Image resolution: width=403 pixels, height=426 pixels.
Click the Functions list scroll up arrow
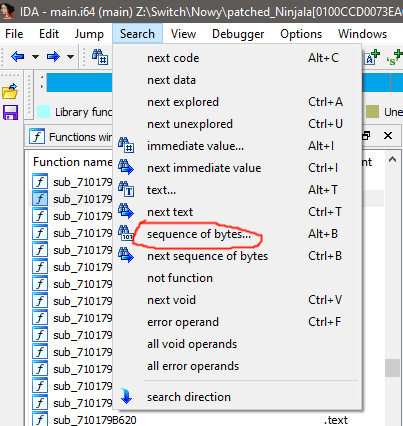pos(392,160)
